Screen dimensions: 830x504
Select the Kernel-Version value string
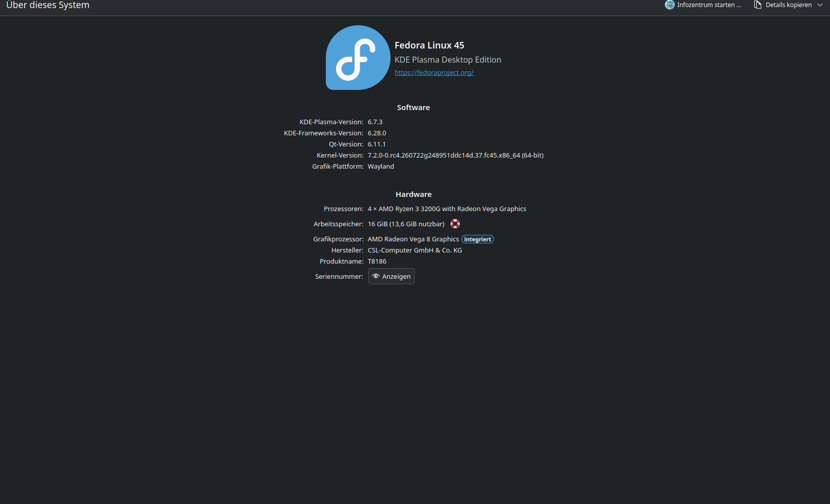(x=456, y=156)
